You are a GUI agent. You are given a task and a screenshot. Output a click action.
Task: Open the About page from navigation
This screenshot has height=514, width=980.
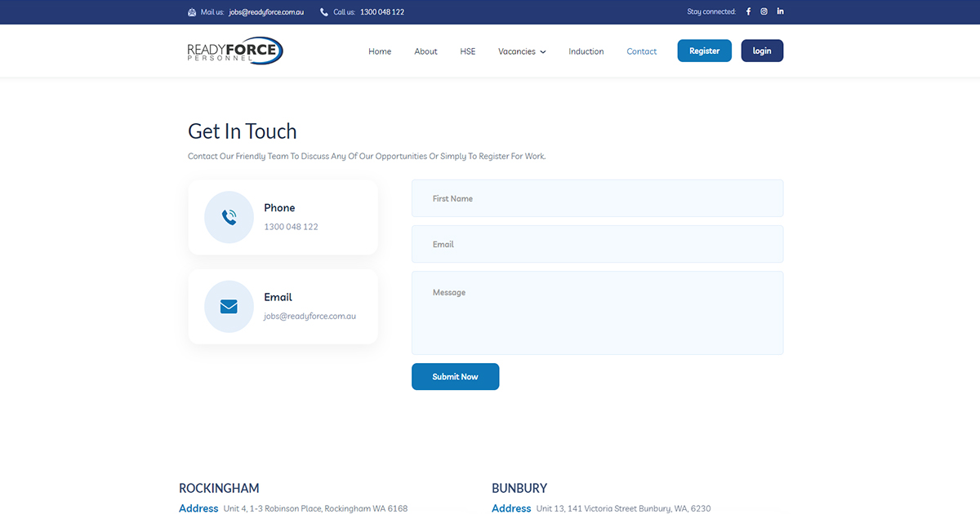coord(425,51)
